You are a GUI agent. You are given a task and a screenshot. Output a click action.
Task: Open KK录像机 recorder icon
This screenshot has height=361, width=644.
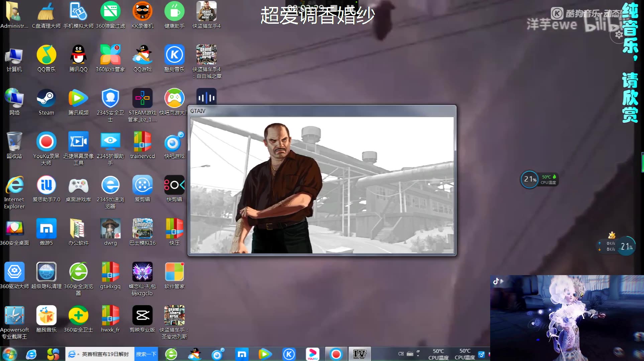click(x=142, y=11)
